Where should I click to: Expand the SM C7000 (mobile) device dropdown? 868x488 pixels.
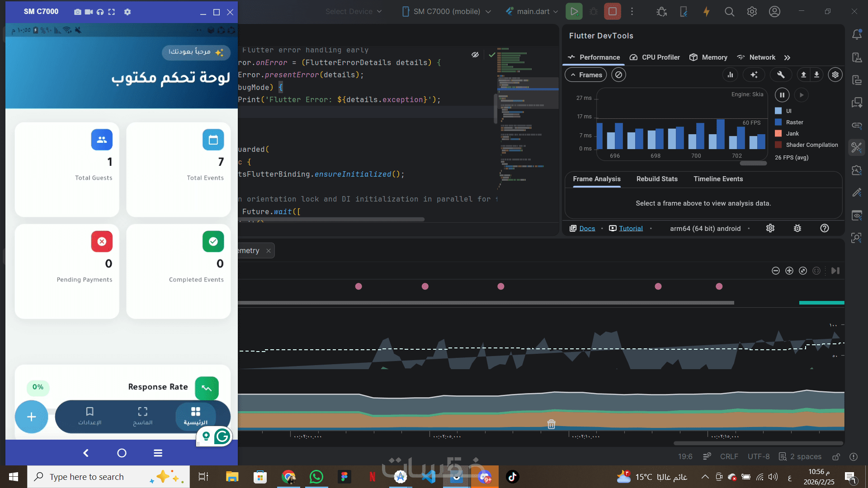[447, 11]
